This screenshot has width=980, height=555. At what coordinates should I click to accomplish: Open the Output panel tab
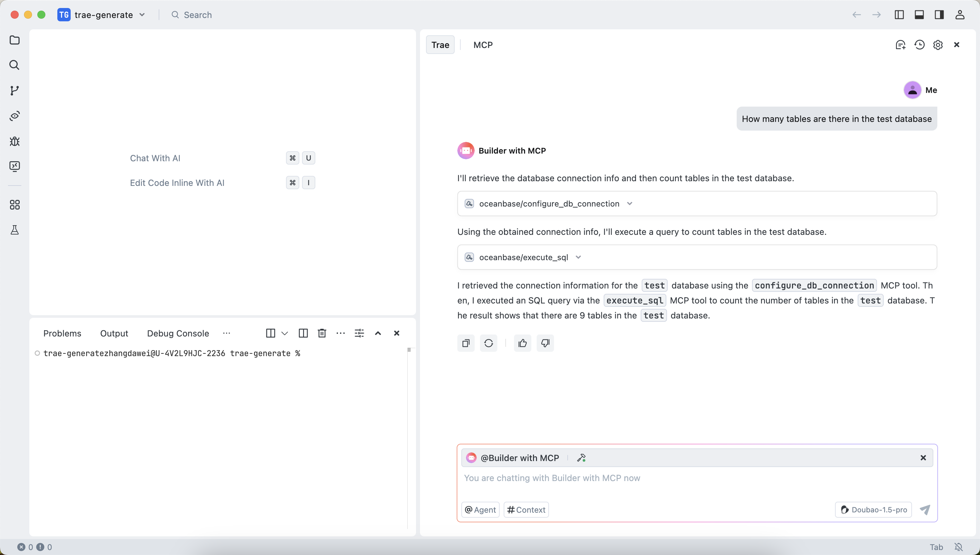pos(114,333)
